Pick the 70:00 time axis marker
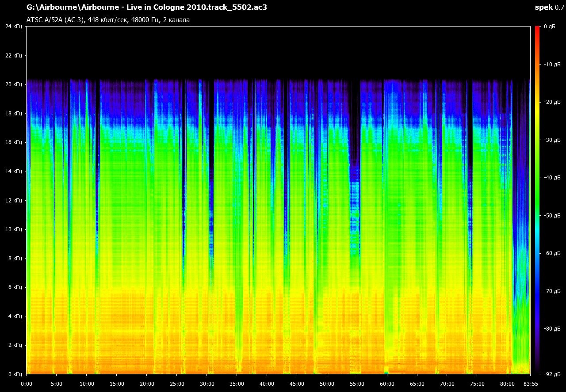Viewport: 566px width, 392px height. (447, 384)
